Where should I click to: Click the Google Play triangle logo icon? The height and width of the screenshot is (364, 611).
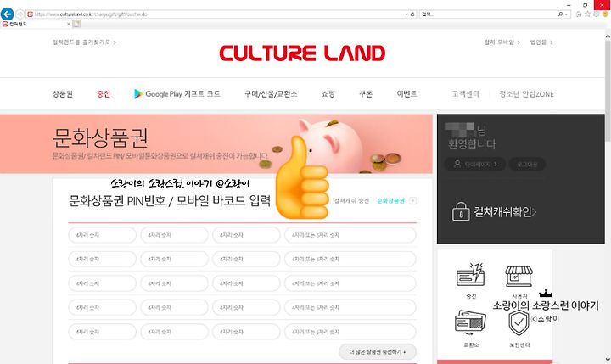tap(138, 94)
